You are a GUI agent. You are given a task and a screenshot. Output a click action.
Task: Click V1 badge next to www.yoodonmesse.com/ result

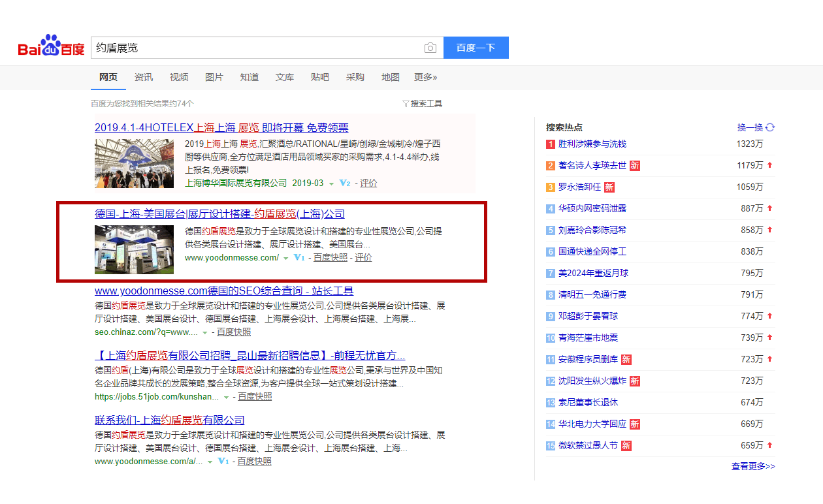299,258
